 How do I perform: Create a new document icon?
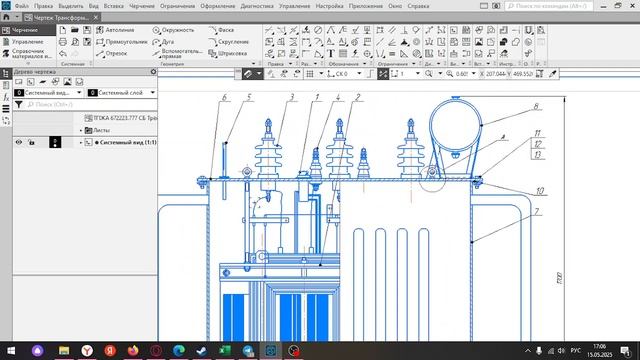62,30
